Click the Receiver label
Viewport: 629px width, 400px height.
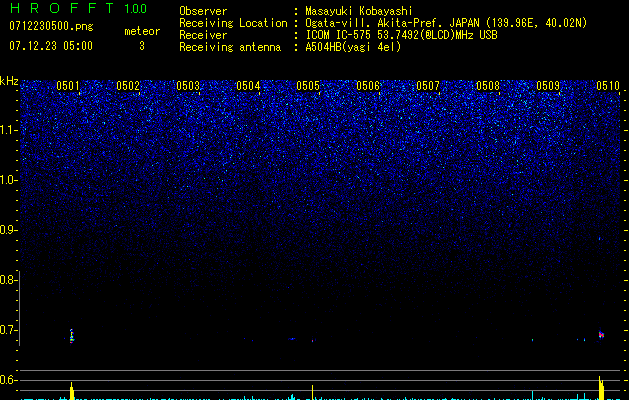pos(203,35)
